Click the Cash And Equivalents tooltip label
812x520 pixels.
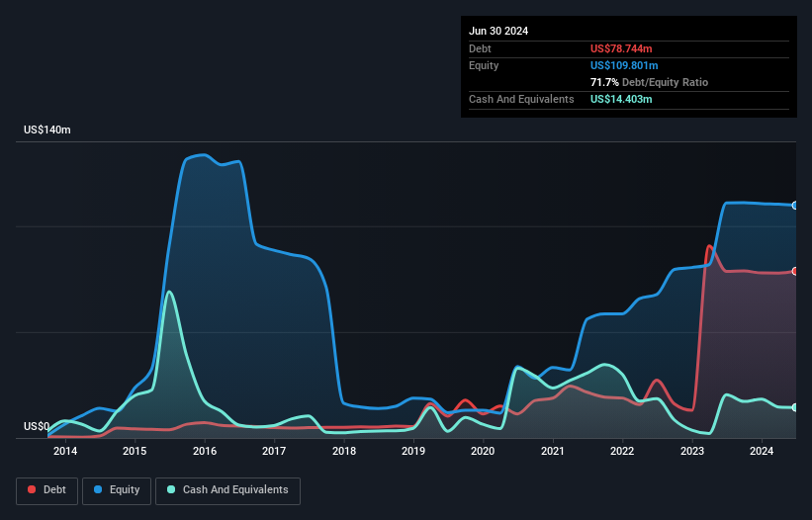click(x=521, y=99)
